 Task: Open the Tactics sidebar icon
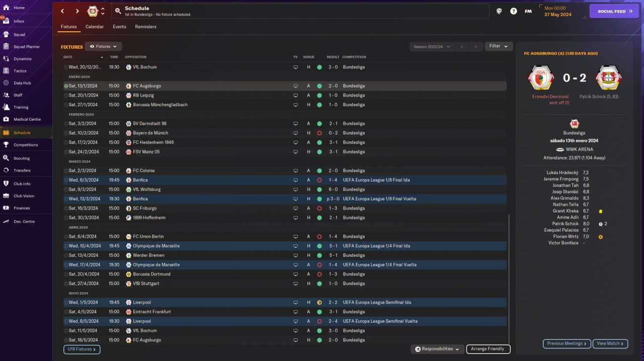click(6, 71)
